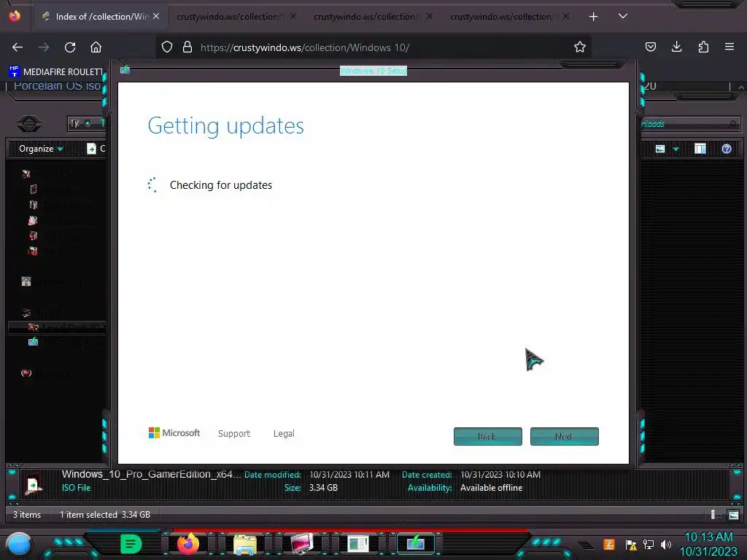Open a new Firefox tab with the plus button

[593, 17]
